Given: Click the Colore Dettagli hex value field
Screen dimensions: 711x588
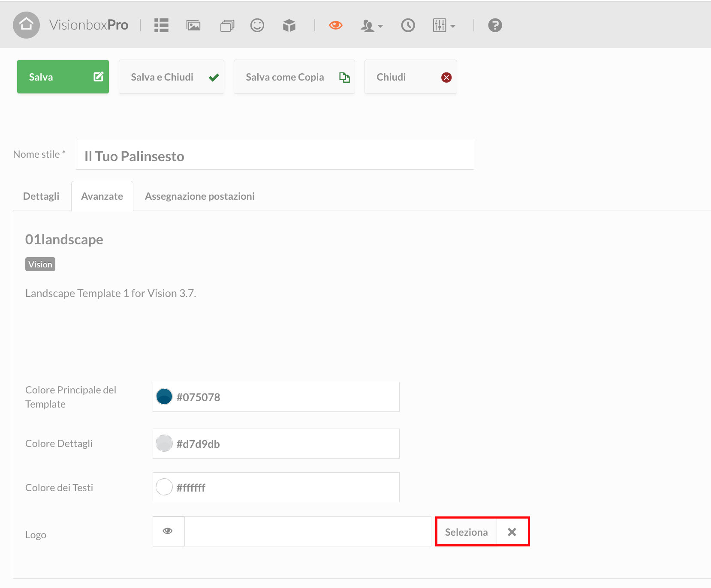Looking at the screenshot, I should coord(276,444).
